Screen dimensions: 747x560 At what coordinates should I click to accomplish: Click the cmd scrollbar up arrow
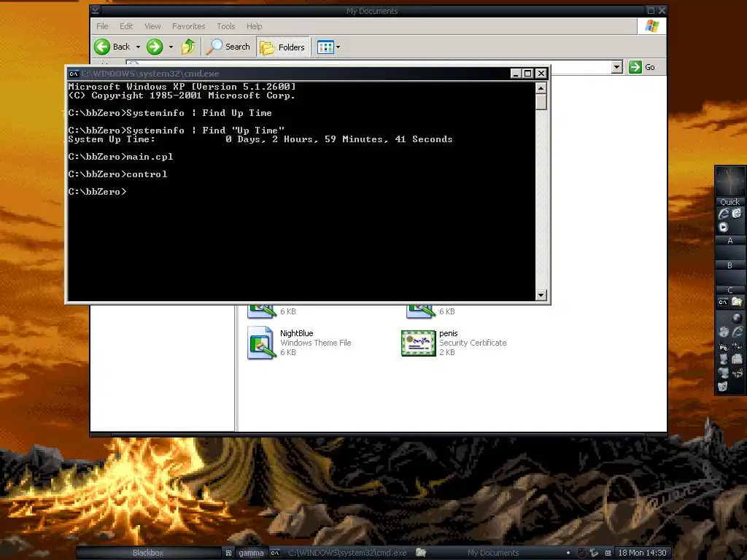(x=541, y=88)
